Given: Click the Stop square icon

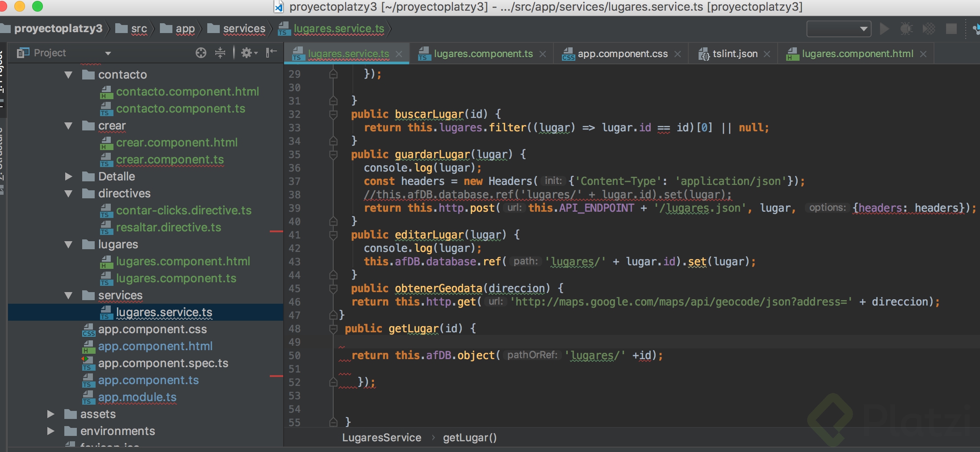Looking at the screenshot, I should pos(951,29).
